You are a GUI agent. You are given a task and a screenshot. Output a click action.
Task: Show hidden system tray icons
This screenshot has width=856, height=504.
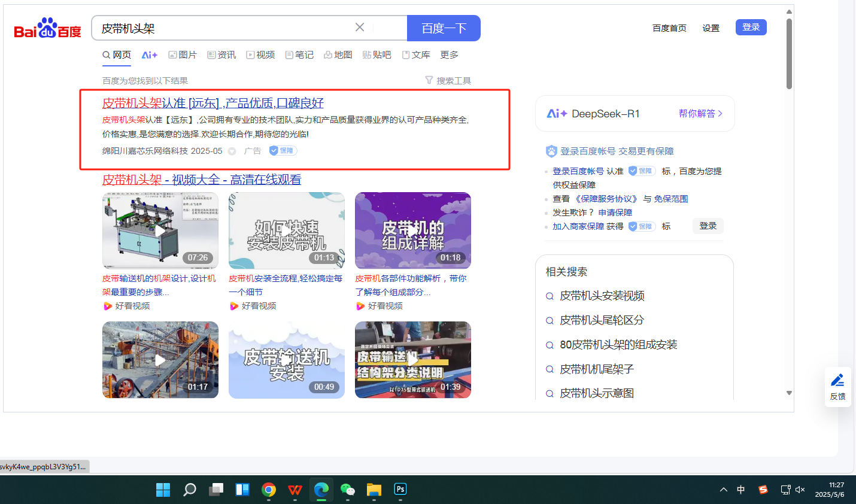(x=724, y=490)
